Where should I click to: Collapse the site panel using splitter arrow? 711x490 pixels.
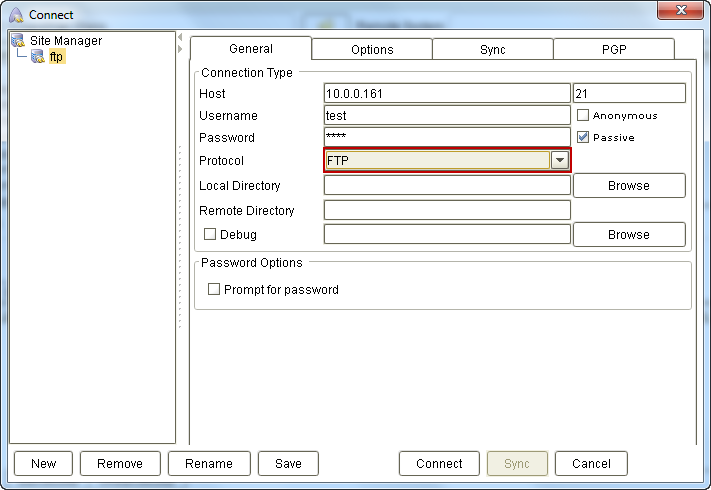tap(180, 49)
